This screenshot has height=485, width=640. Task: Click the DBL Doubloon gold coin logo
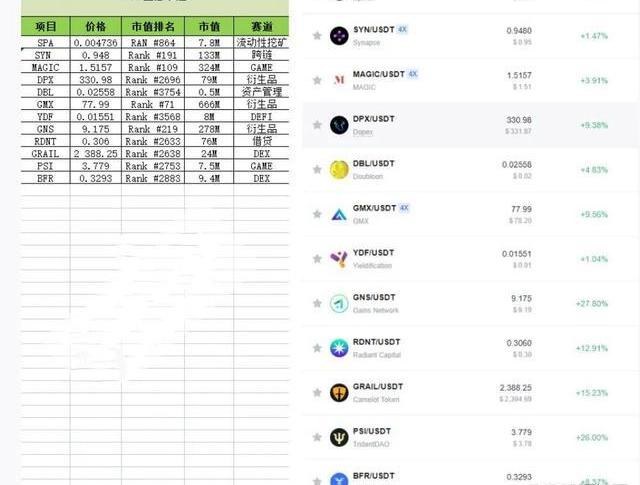tap(339, 170)
